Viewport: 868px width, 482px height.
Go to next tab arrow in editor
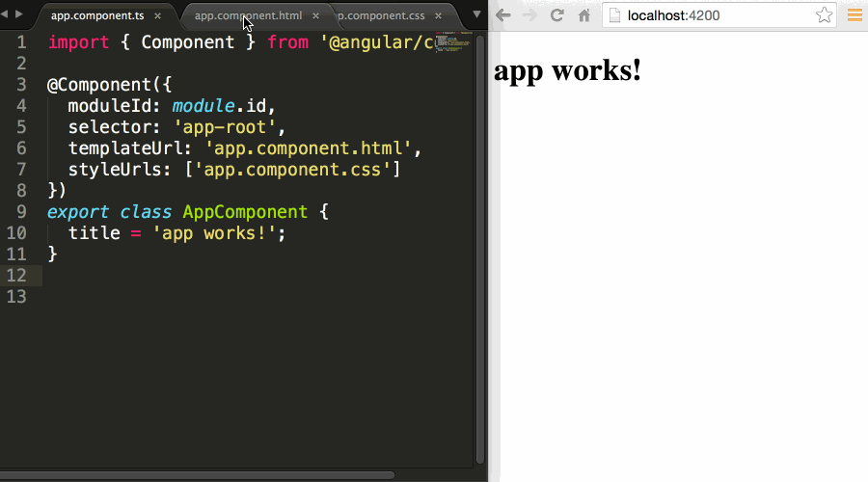(19, 13)
